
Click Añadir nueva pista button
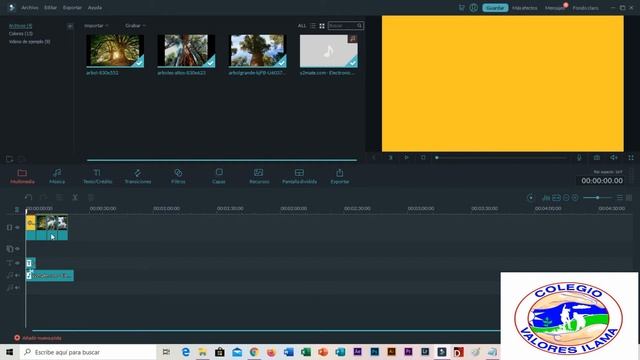(38, 338)
